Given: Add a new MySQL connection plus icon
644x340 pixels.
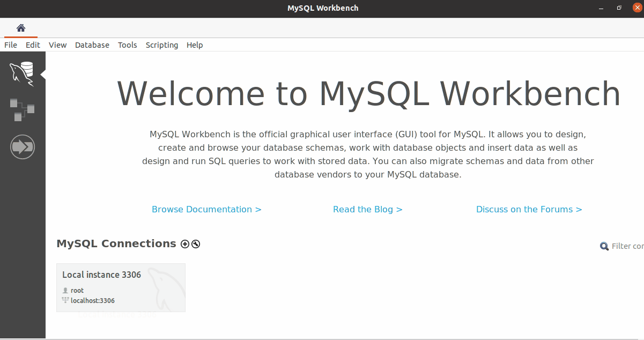Looking at the screenshot, I should 185,244.
